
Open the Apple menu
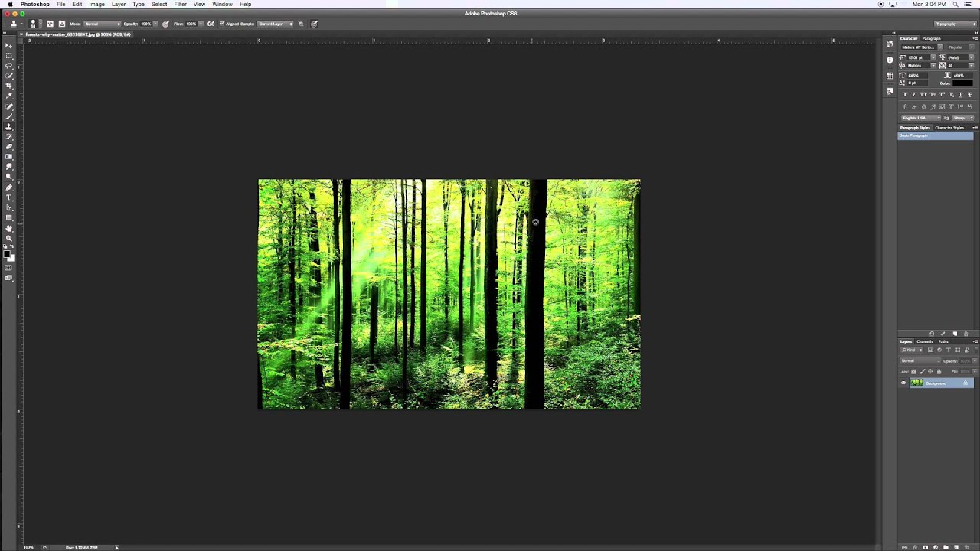tap(10, 5)
